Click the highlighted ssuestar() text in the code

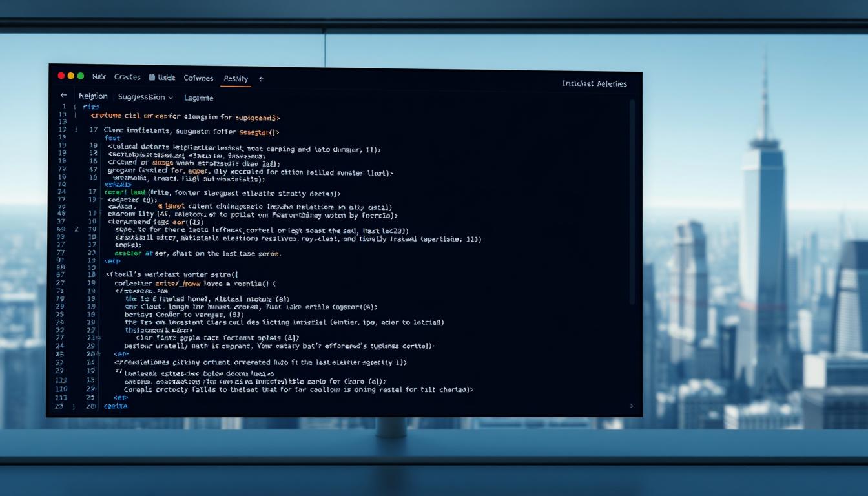click(x=258, y=132)
